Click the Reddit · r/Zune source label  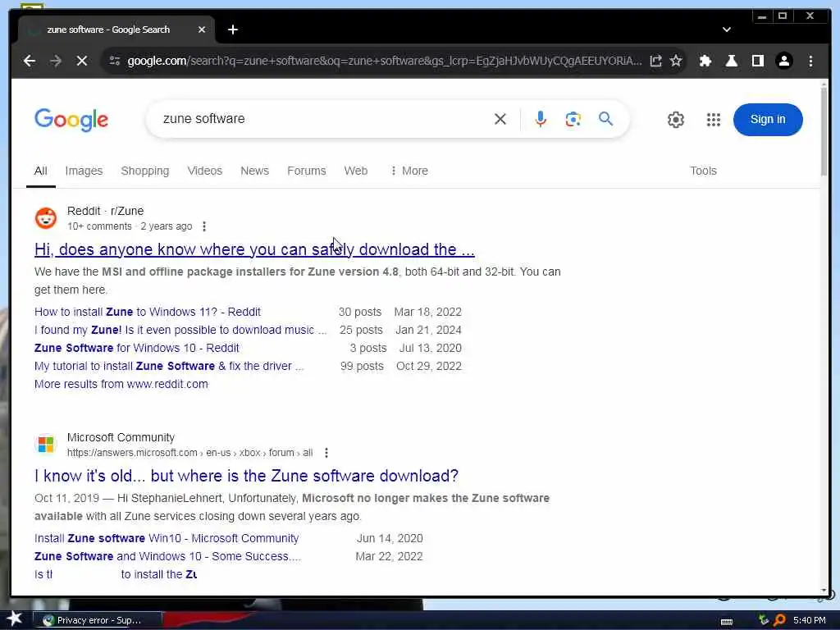[106, 211]
